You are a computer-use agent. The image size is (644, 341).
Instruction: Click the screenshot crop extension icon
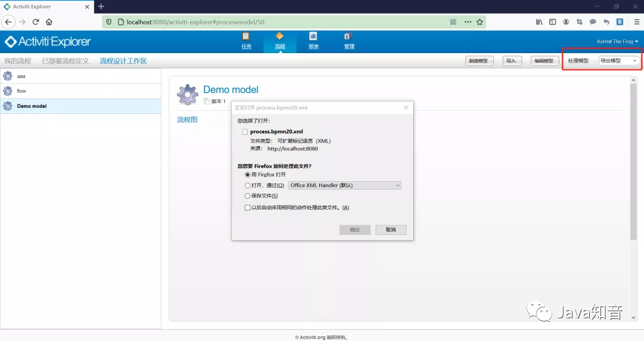pos(579,22)
